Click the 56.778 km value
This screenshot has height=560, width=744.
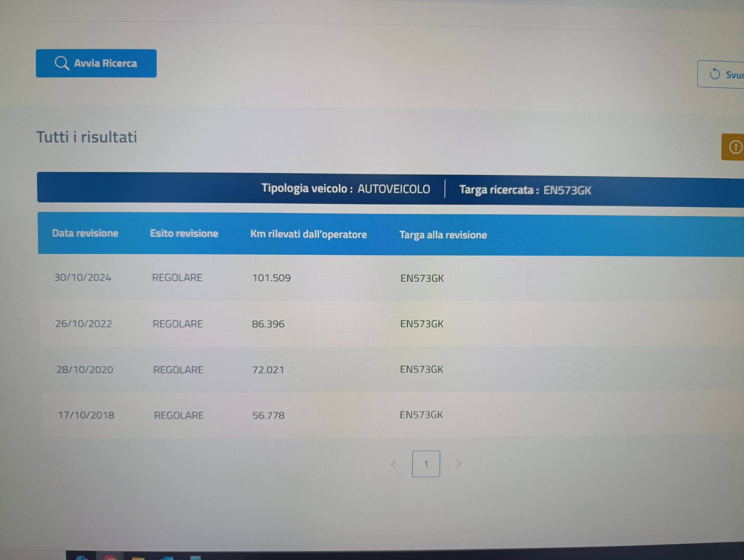click(x=268, y=415)
